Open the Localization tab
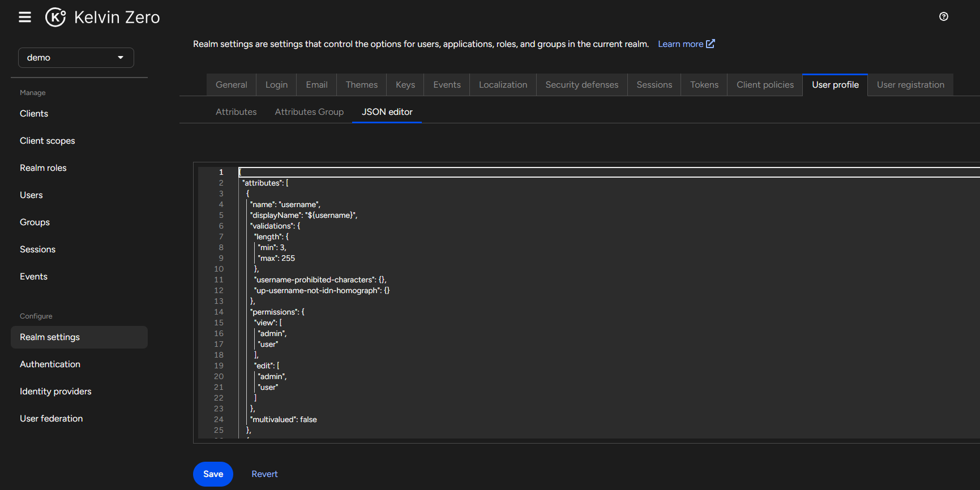 click(503, 85)
